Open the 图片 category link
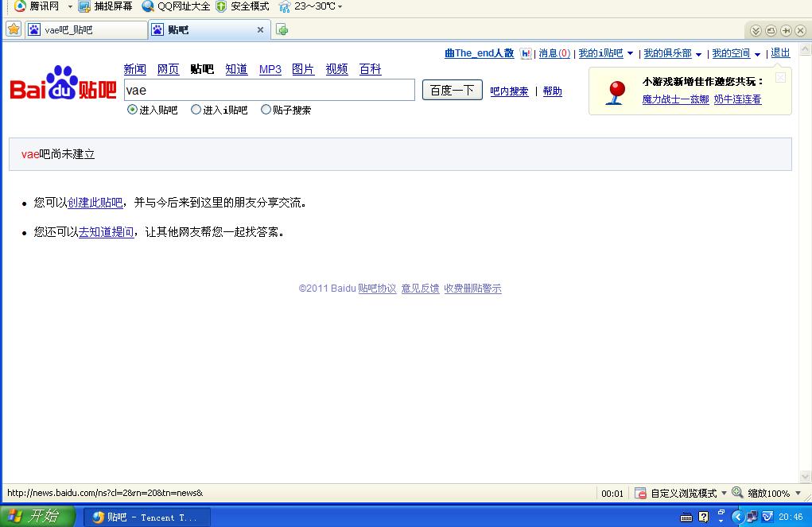Image resolution: width=812 pixels, height=527 pixels. pos(303,69)
